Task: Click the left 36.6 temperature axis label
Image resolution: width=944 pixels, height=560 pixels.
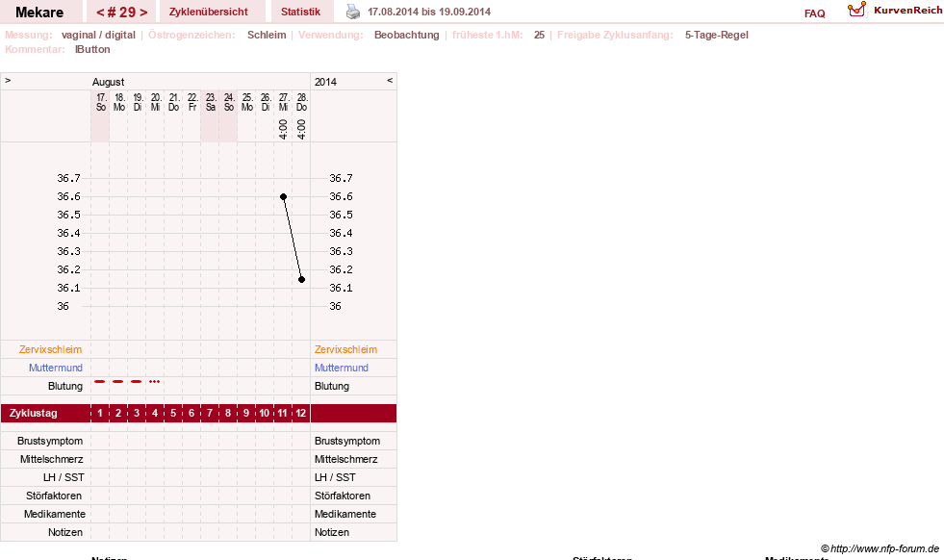Action: pos(68,196)
